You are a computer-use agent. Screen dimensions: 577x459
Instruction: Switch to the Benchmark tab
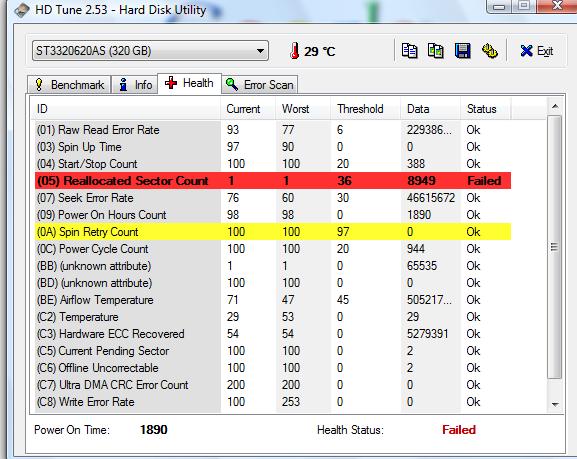(x=69, y=85)
